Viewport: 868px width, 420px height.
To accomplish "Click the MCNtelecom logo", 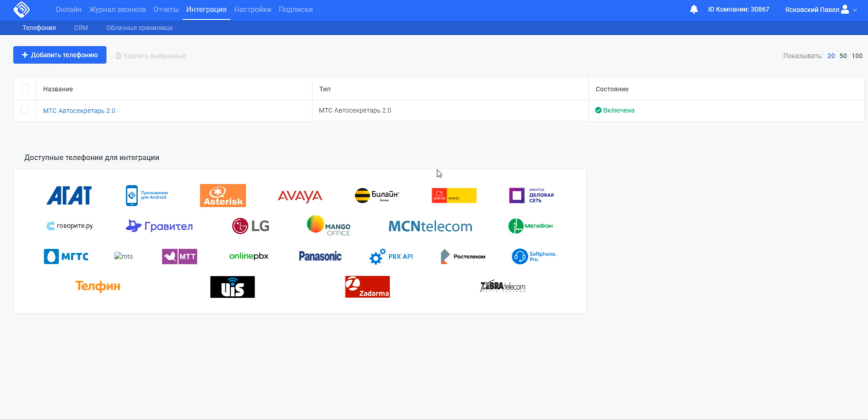I will point(430,226).
